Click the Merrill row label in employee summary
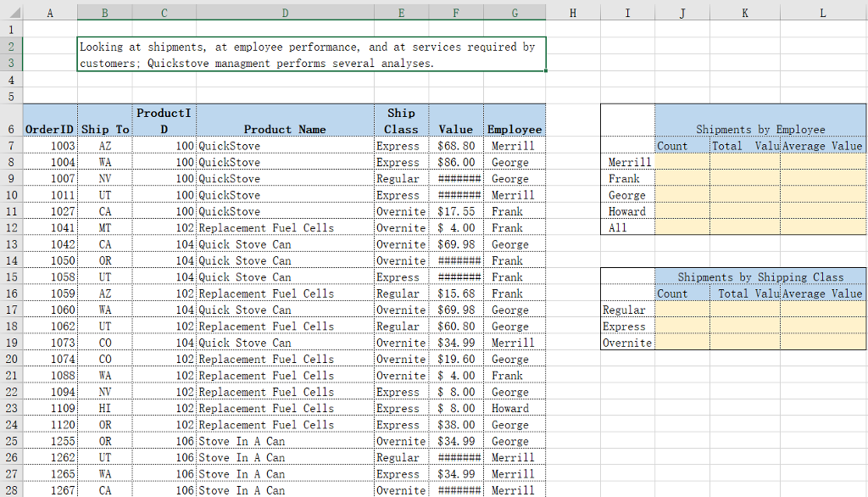The image size is (868, 497). coord(626,162)
